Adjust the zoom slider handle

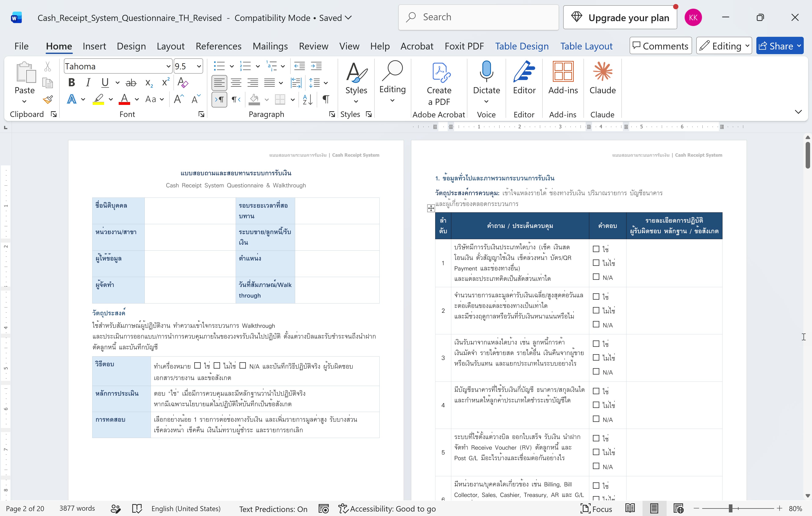[x=730, y=508]
